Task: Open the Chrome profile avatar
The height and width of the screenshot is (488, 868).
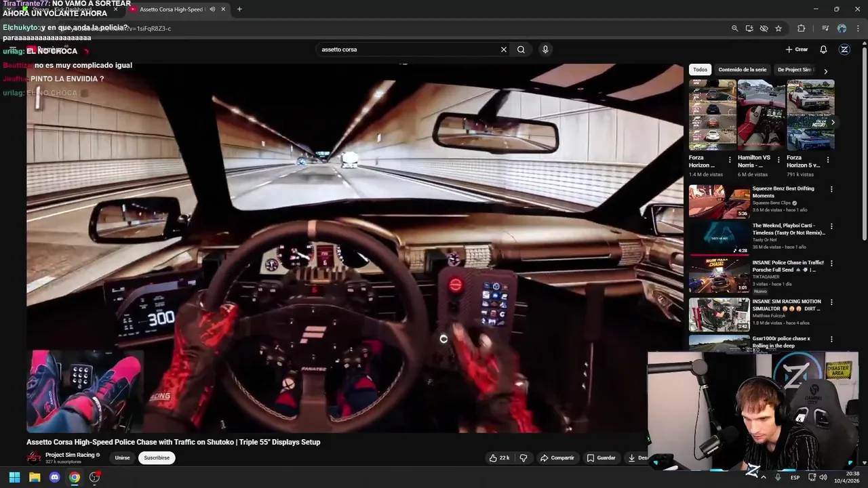Action: 842,28
